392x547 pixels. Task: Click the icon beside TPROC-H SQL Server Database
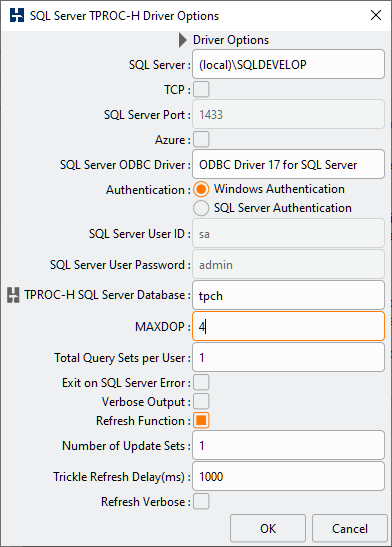(13, 295)
